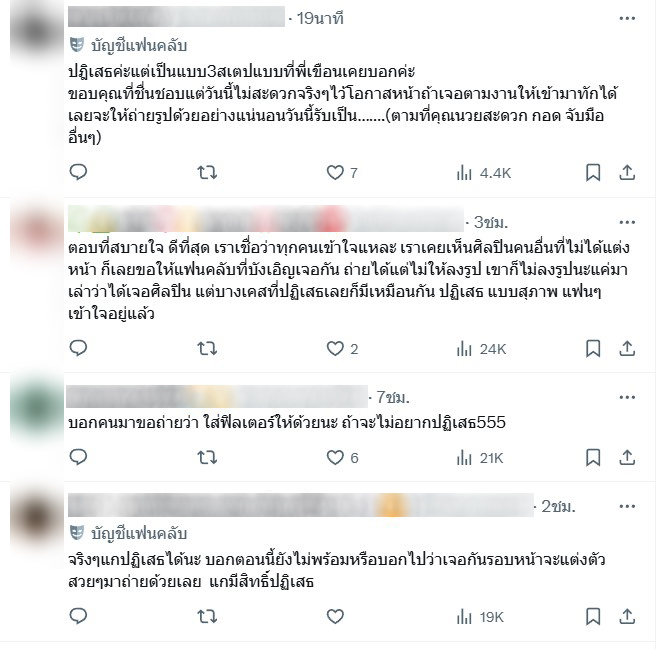Repost the 7ชม. filter comment
Screen dimensions: 659x649
click(207, 458)
